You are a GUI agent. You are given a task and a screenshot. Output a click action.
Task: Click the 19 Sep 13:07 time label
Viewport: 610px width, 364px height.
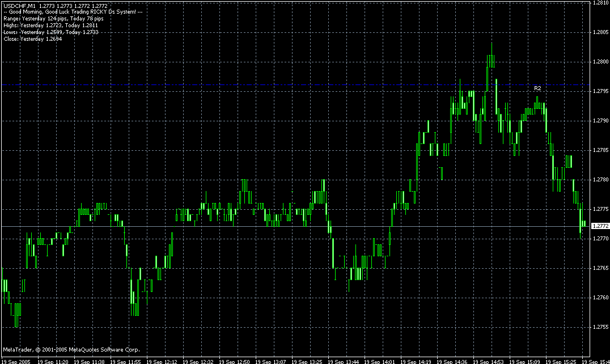click(x=270, y=361)
